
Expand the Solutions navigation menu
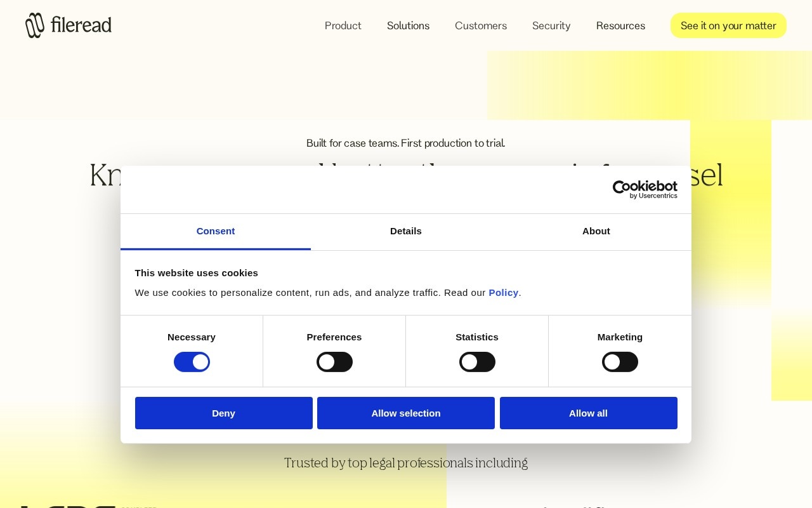408,25
